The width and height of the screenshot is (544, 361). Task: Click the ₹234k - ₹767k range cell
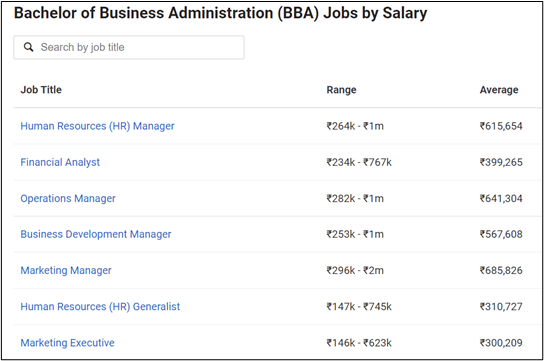tap(359, 162)
